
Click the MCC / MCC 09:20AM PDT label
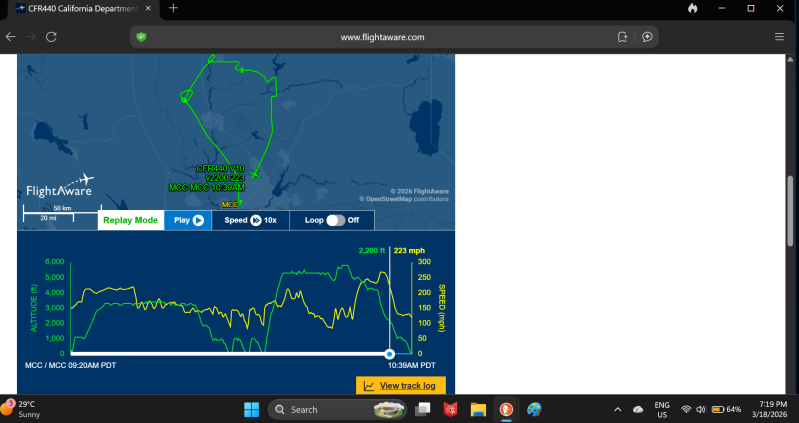pyautogui.click(x=70, y=365)
